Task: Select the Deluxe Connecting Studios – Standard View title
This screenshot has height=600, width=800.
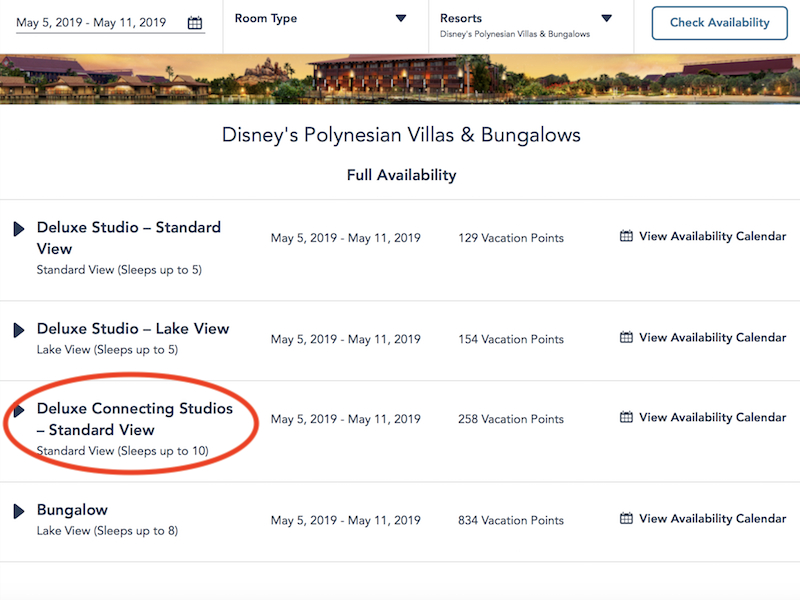Action: (135, 419)
